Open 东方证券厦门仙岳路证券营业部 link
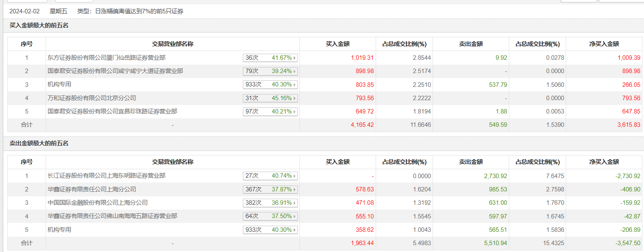 [107, 58]
